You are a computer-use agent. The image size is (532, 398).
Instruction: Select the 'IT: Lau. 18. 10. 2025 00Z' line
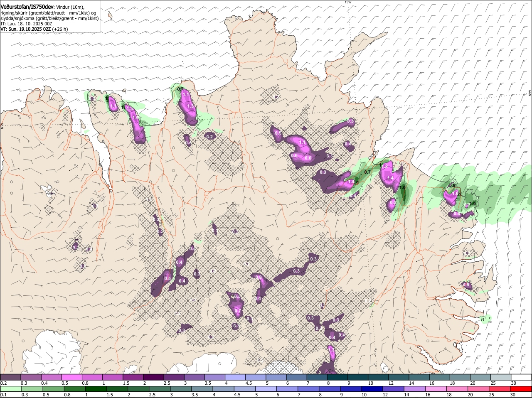26,24
